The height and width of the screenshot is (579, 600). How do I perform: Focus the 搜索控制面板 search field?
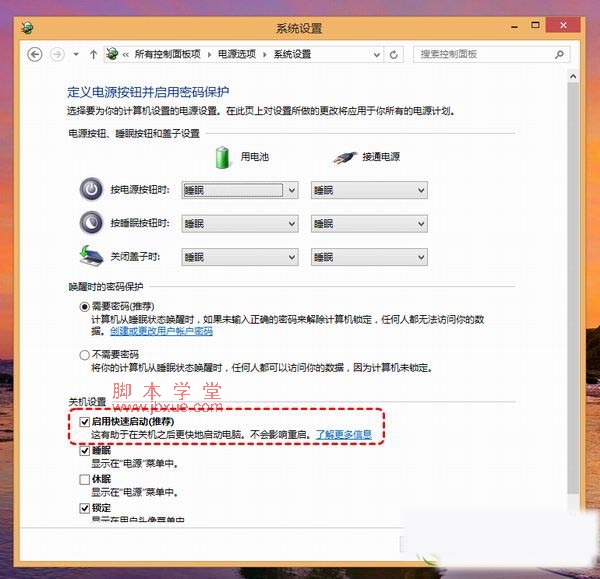click(491, 54)
